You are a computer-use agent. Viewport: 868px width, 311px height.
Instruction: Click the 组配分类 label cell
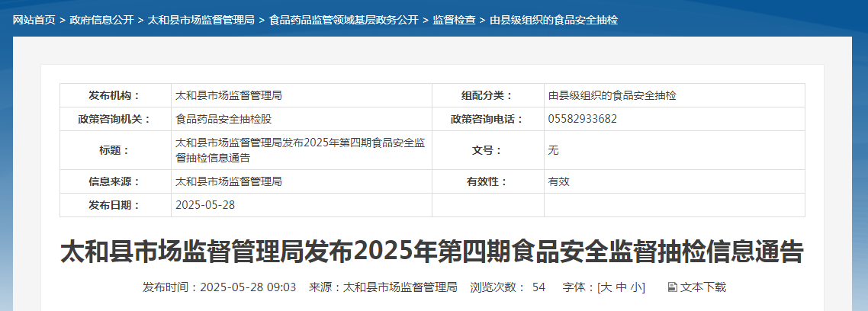click(487, 96)
